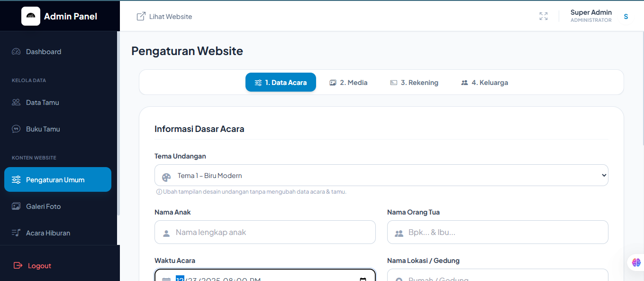Click the Lihat Website external link icon
Image resolution: width=644 pixels, height=281 pixels.
141,17
